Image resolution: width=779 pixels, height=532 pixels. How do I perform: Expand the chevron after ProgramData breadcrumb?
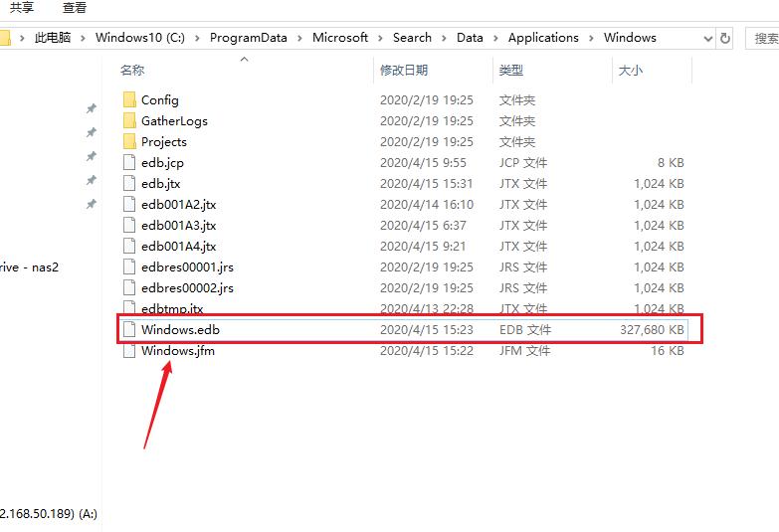coord(299,38)
